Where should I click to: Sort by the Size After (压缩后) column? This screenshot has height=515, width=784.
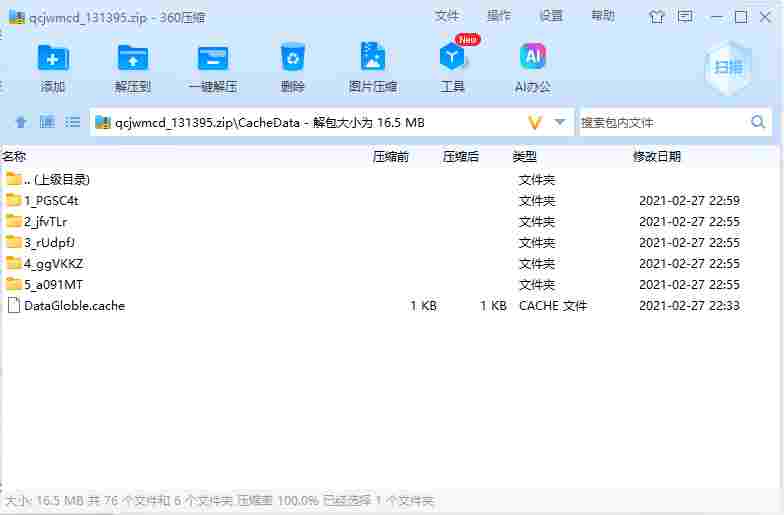[460, 156]
